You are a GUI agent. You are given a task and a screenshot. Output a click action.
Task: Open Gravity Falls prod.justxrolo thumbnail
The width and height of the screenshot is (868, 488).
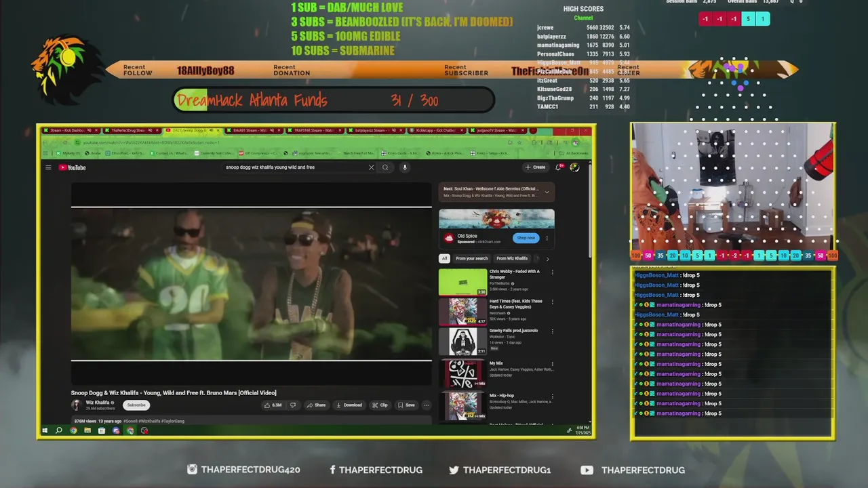pos(462,342)
